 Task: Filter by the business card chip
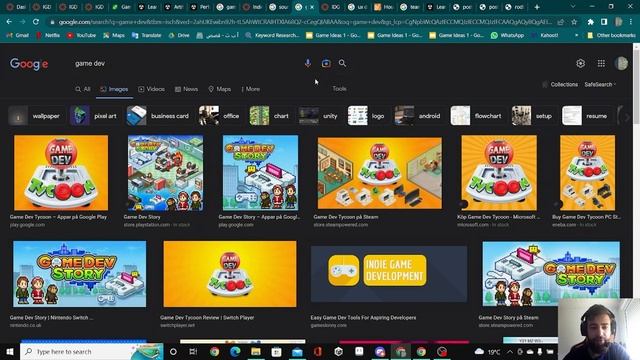click(x=160, y=116)
